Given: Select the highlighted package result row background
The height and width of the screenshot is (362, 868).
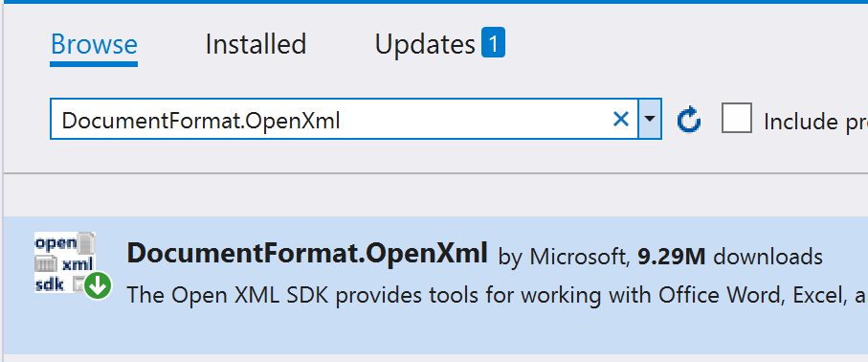Looking at the screenshot, I should pos(435,285).
